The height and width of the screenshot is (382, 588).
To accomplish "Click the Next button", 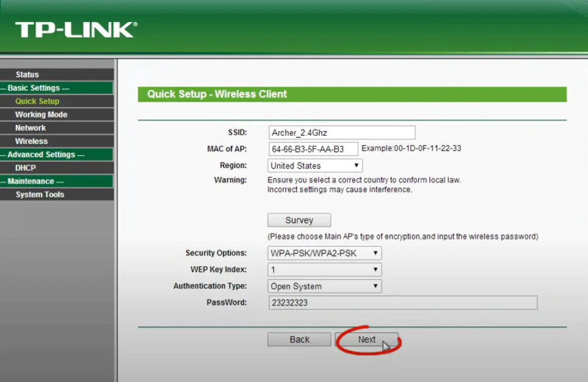I will [366, 339].
